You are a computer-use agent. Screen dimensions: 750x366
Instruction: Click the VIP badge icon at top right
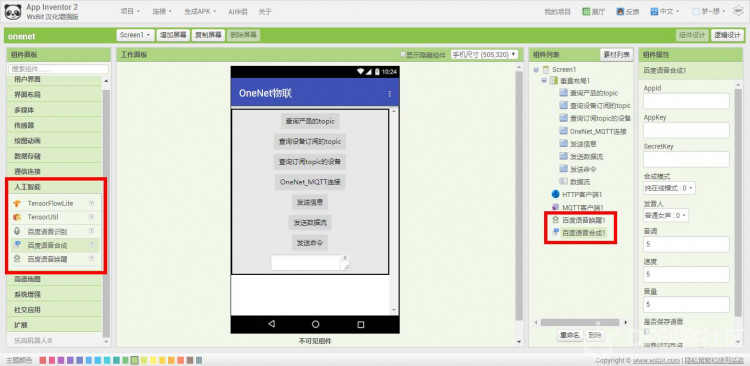coord(738,11)
